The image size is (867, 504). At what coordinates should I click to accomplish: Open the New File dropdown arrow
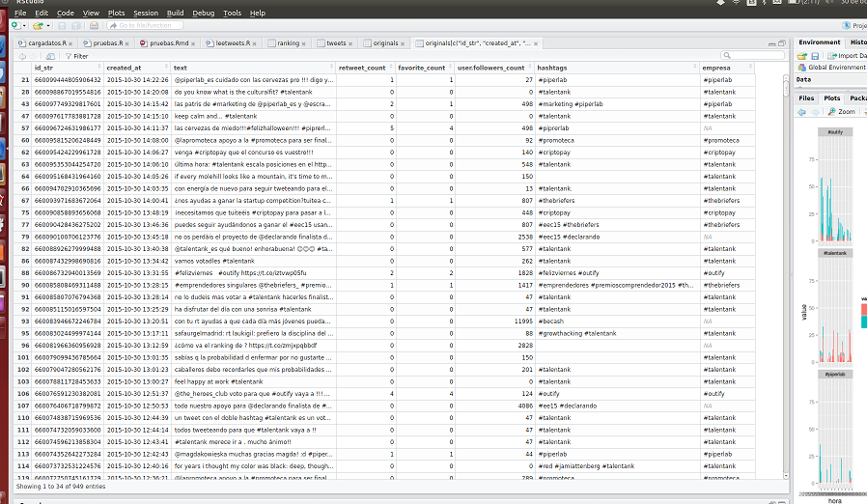click(x=24, y=26)
